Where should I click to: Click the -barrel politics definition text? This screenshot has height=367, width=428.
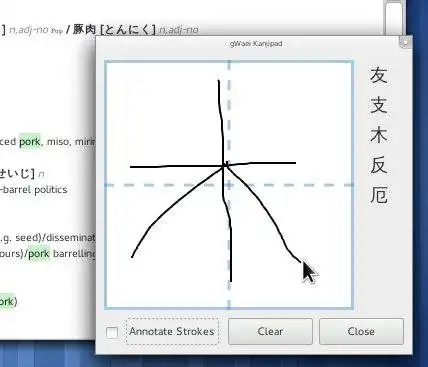click(34, 190)
